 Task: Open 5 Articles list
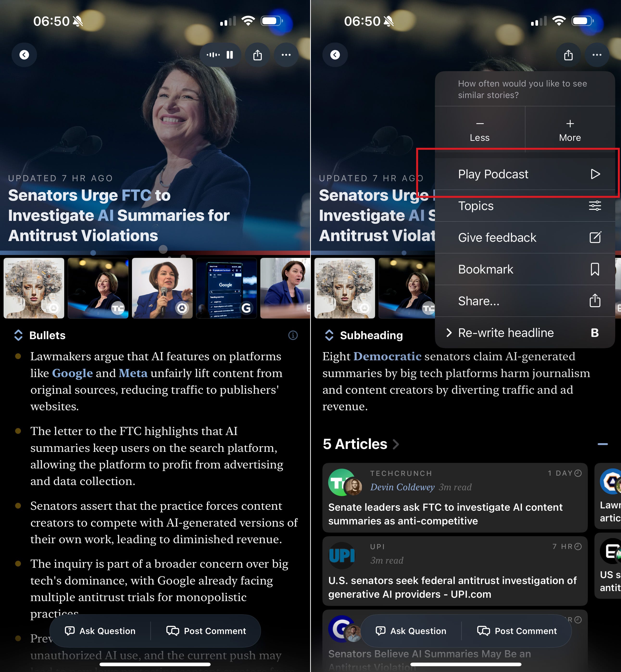(x=361, y=444)
